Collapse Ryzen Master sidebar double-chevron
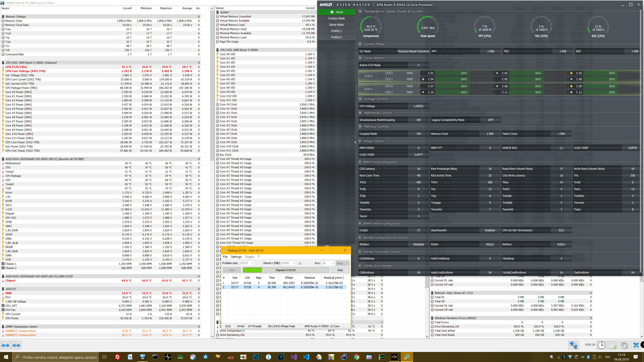This screenshot has height=362, width=644. tap(355, 142)
